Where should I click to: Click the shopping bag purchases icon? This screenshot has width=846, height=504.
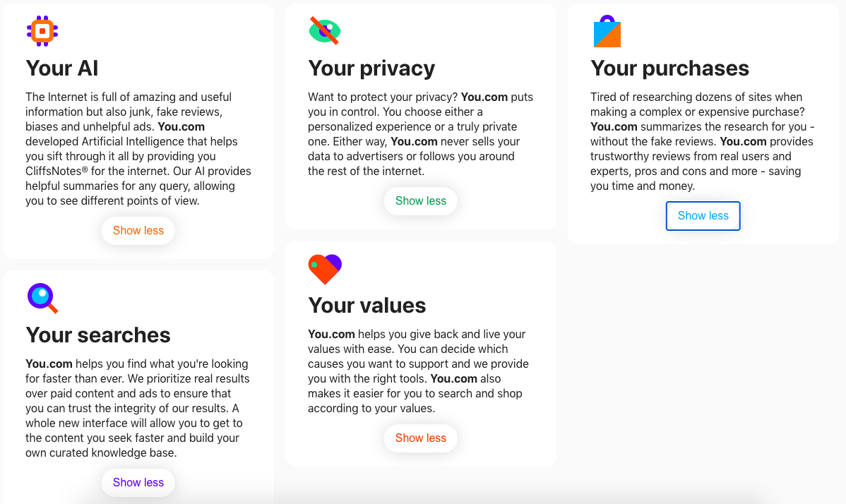(607, 31)
